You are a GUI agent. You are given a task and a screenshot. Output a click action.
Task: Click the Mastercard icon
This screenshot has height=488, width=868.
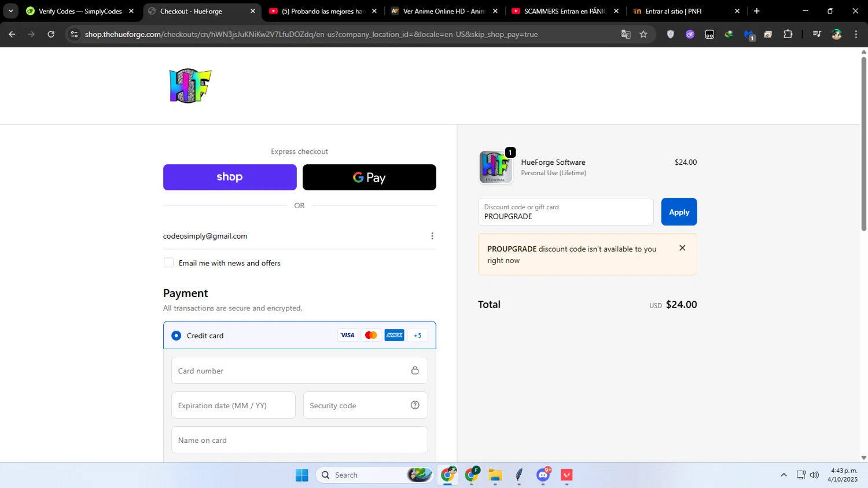coord(371,335)
